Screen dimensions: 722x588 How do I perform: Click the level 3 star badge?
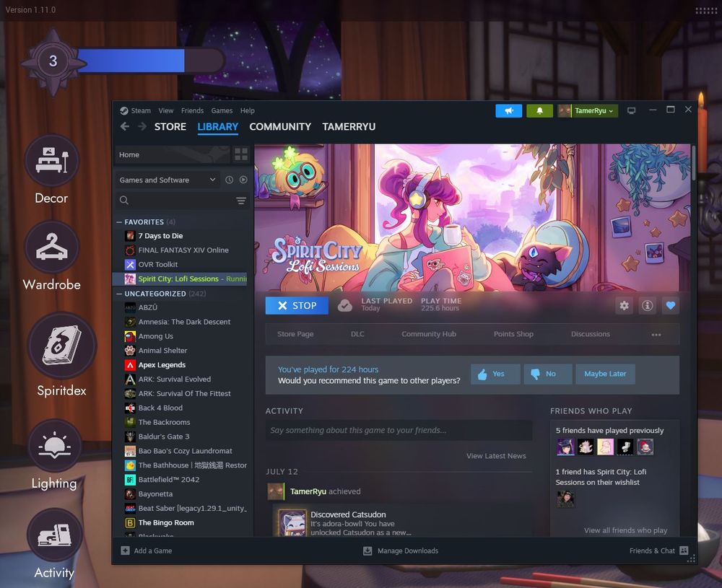pos(53,61)
